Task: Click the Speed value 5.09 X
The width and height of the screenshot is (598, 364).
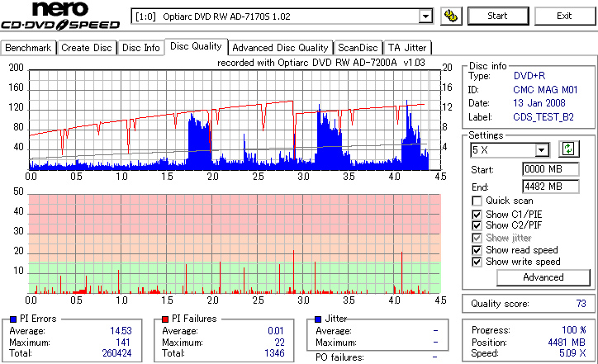Action: (x=572, y=353)
